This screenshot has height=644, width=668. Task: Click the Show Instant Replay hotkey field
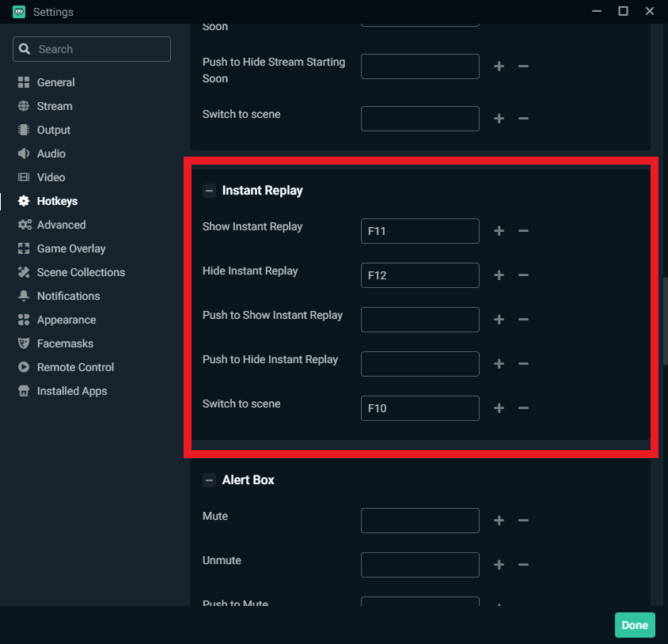coord(419,231)
